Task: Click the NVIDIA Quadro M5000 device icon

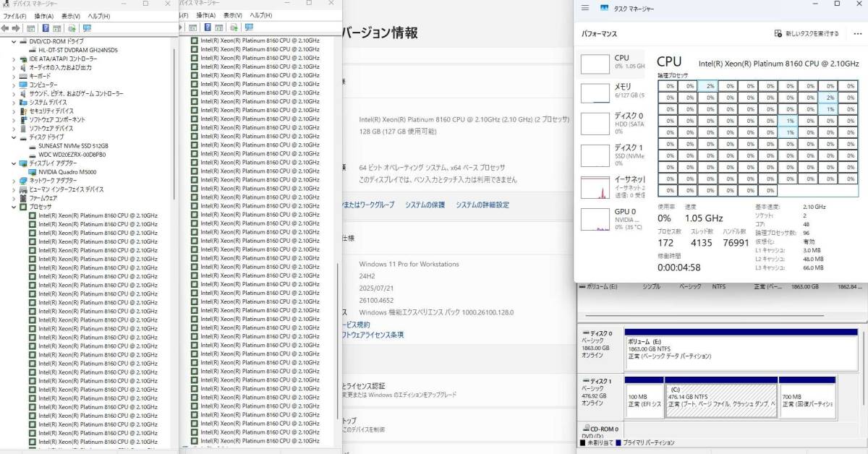Action: [x=33, y=172]
